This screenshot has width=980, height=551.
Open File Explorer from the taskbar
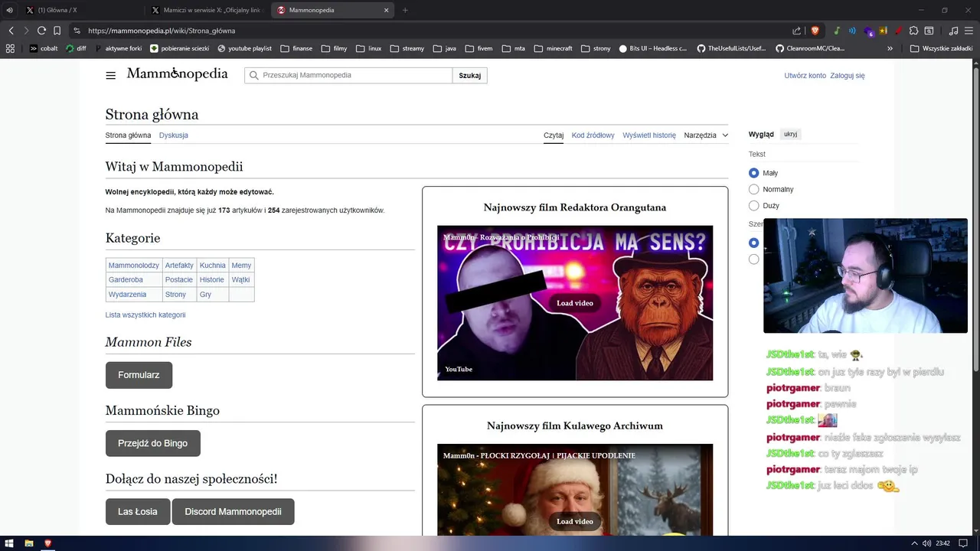29,543
